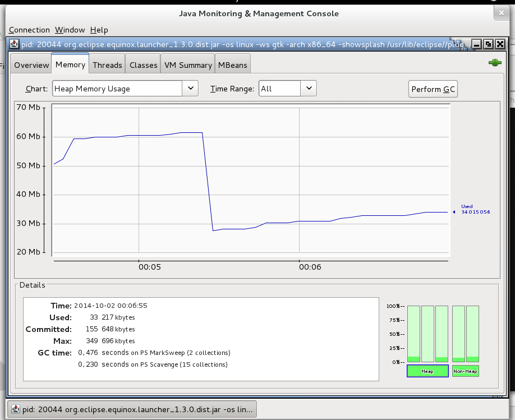Select the third heap memory pool bar
The width and height of the screenshot is (515, 420).
(442, 334)
